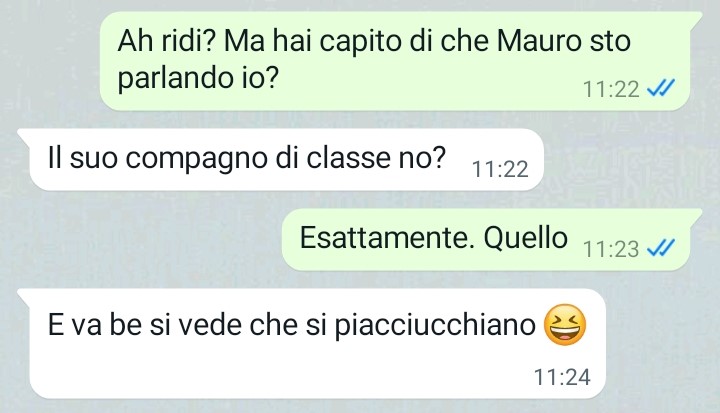Click the 11:24 timestamp
Viewport: 720px width, 413px height.
[562, 377]
